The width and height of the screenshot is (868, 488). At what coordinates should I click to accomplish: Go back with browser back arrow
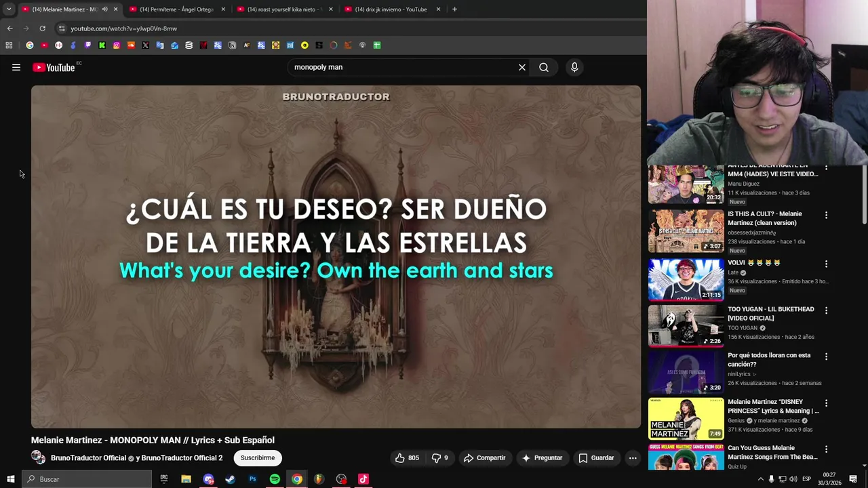(x=9, y=28)
